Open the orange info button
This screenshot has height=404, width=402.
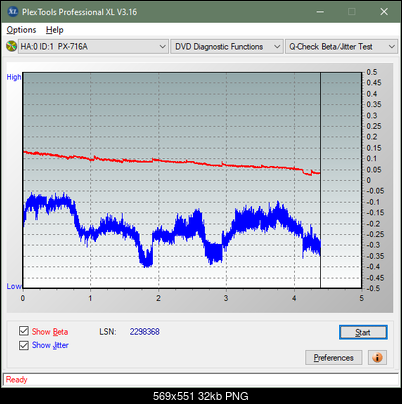tap(377, 358)
